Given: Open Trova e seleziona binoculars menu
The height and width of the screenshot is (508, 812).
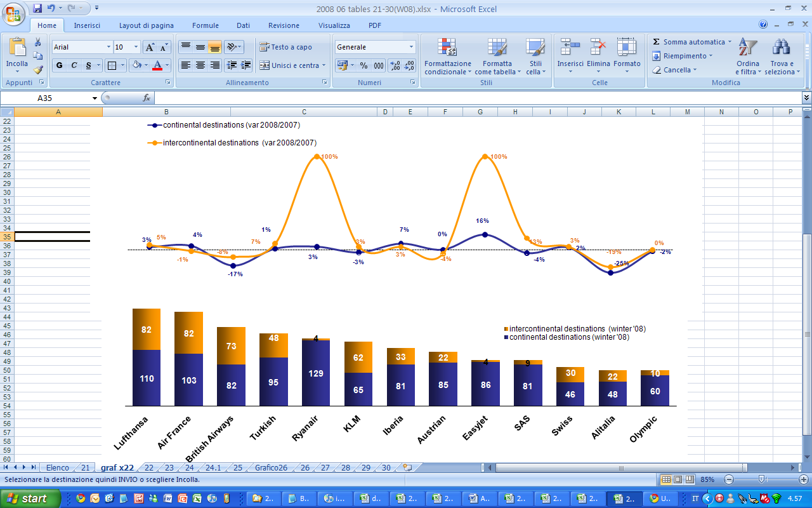Looking at the screenshot, I should (x=782, y=56).
